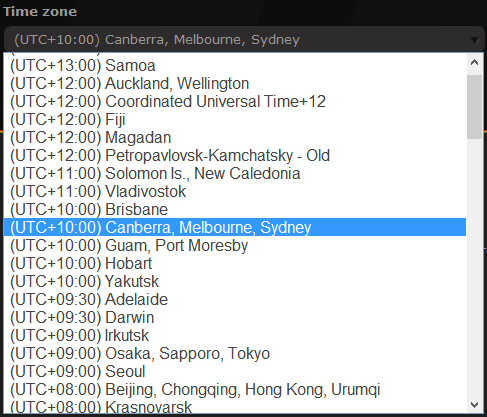Image resolution: width=487 pixels, height=417 pixels.
Task: Select (UTC+12:00) Fiji
Action: [x=235, y=119]
